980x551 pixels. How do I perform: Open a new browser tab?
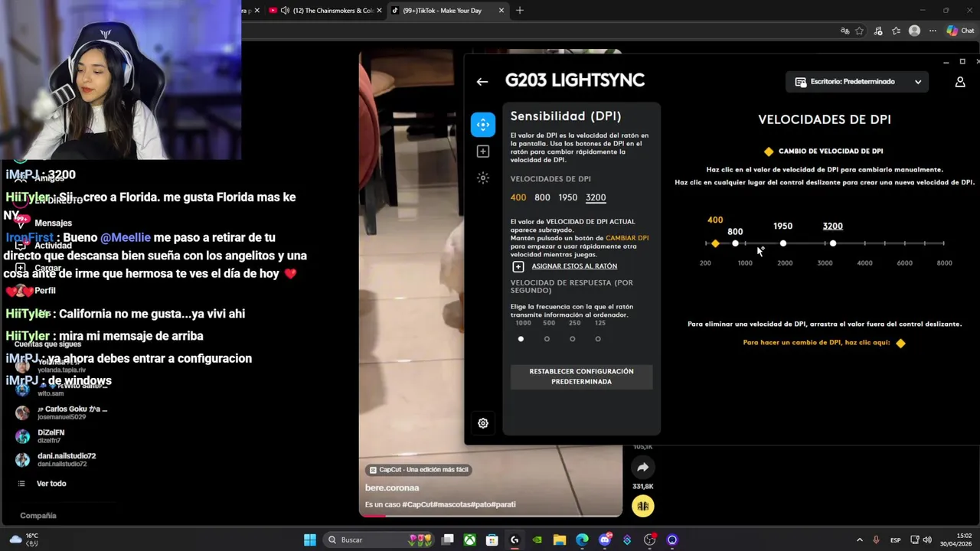(x=520, y=11)
